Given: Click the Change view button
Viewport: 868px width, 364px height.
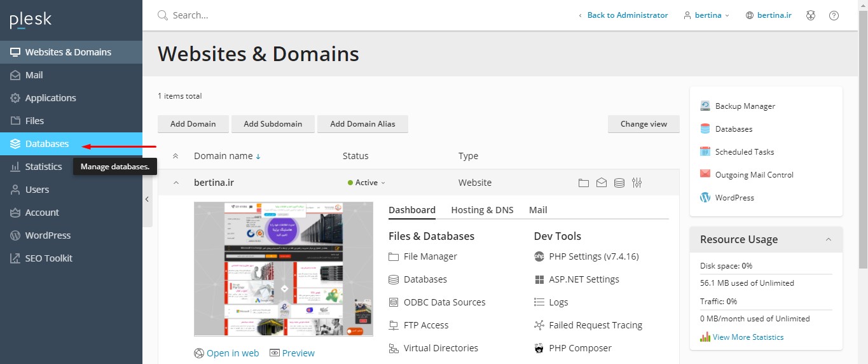Looking at the screenshot, I should pyautogui.click(x=644, y=124).
